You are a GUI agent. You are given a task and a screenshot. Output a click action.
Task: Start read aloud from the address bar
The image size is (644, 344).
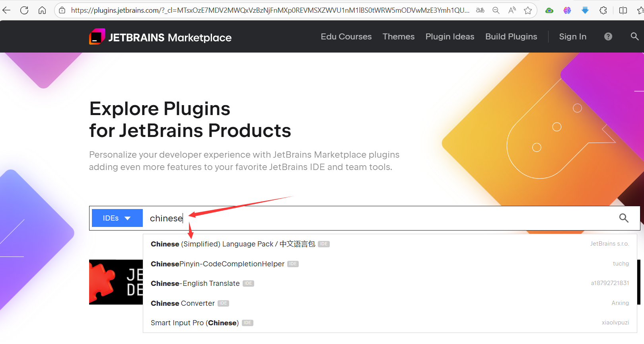[x=512, y=10]
